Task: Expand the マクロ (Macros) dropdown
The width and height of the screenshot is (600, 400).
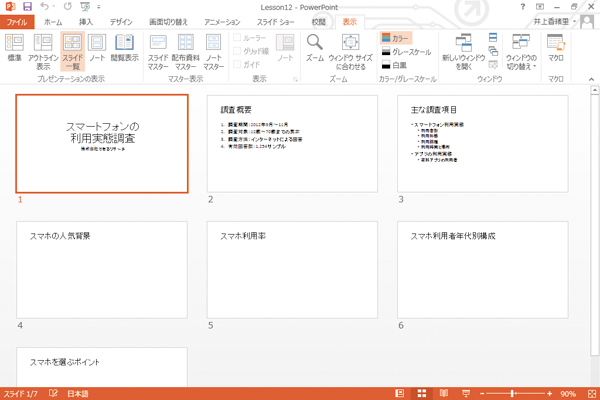Action: pos(556,50)
